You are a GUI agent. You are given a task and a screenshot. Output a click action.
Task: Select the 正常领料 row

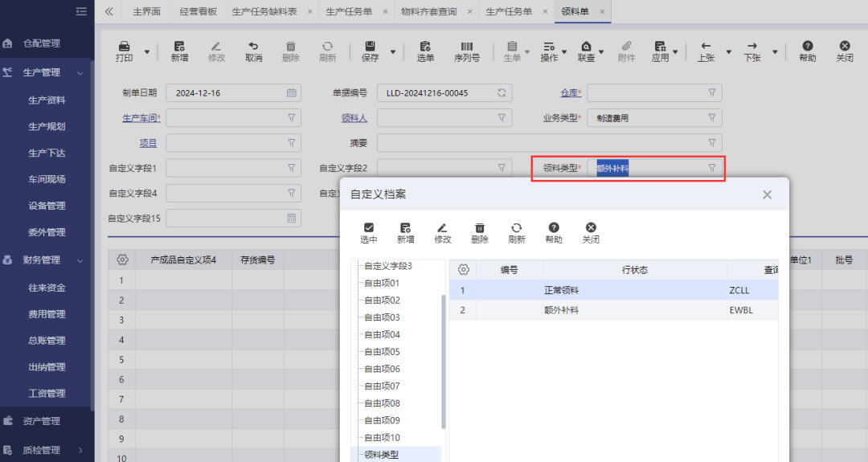[613, 290]
